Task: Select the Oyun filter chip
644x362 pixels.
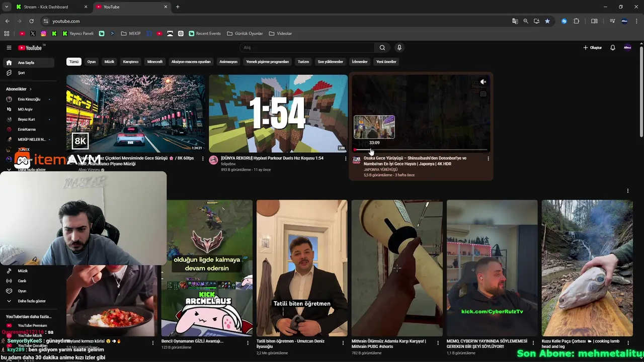Action: pos(92,62)
